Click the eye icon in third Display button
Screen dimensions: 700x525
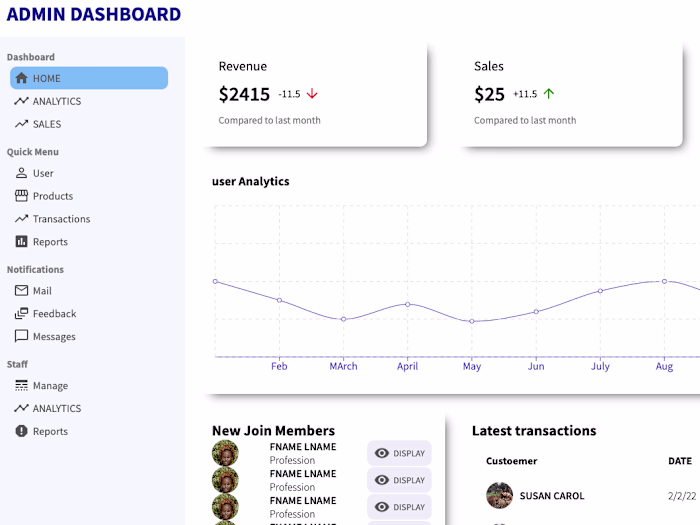382,507
